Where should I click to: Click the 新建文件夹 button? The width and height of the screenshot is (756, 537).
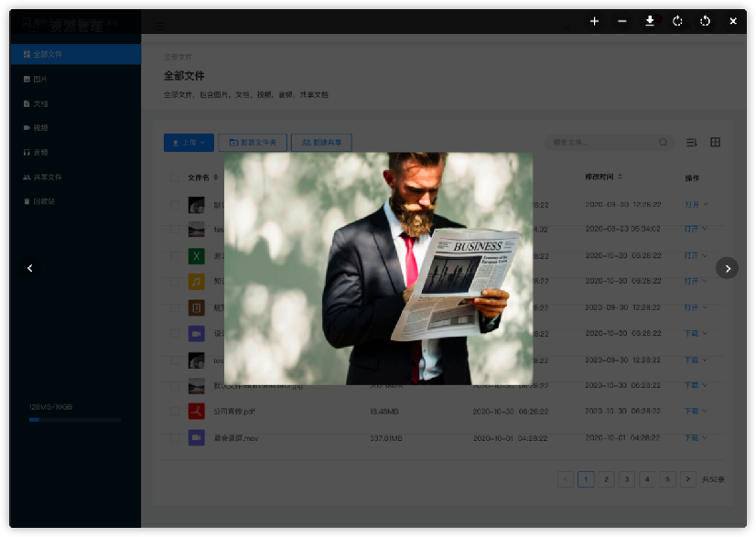(253, 143)
